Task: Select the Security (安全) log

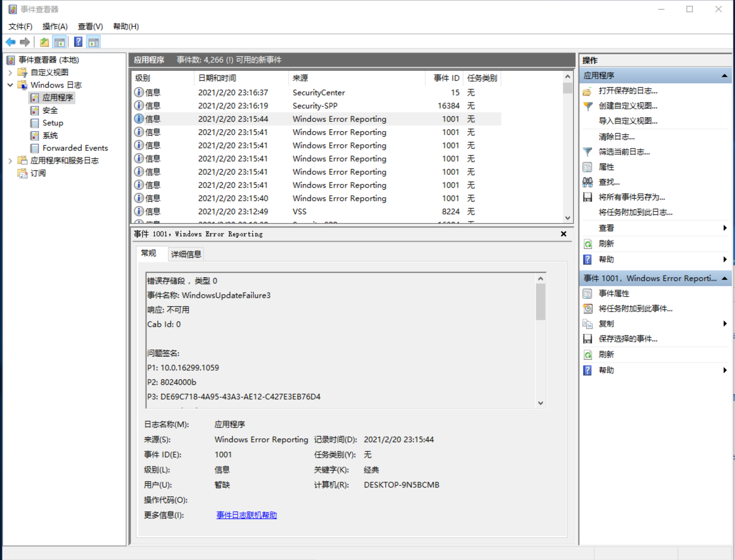Action: pos(50,110)
